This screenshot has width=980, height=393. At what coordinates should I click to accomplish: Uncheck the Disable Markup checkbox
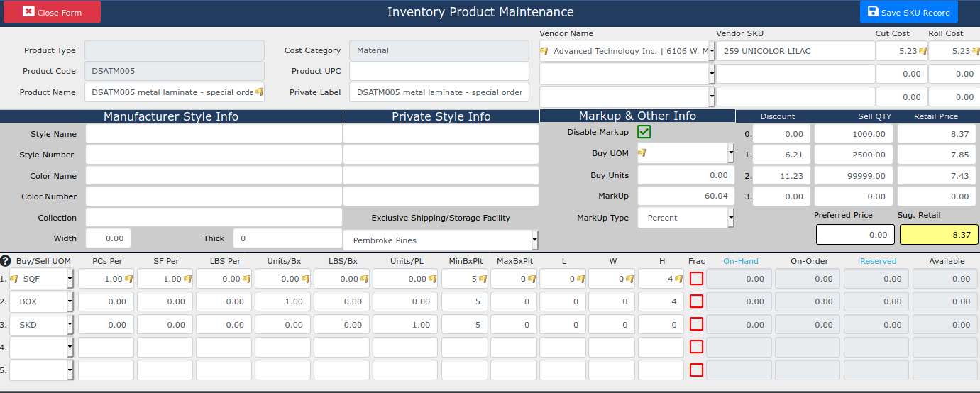[644, 132]
